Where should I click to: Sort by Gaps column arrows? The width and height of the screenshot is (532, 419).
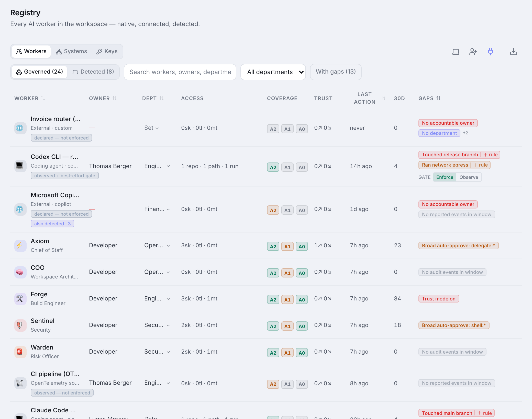click(x=438, y=98)
